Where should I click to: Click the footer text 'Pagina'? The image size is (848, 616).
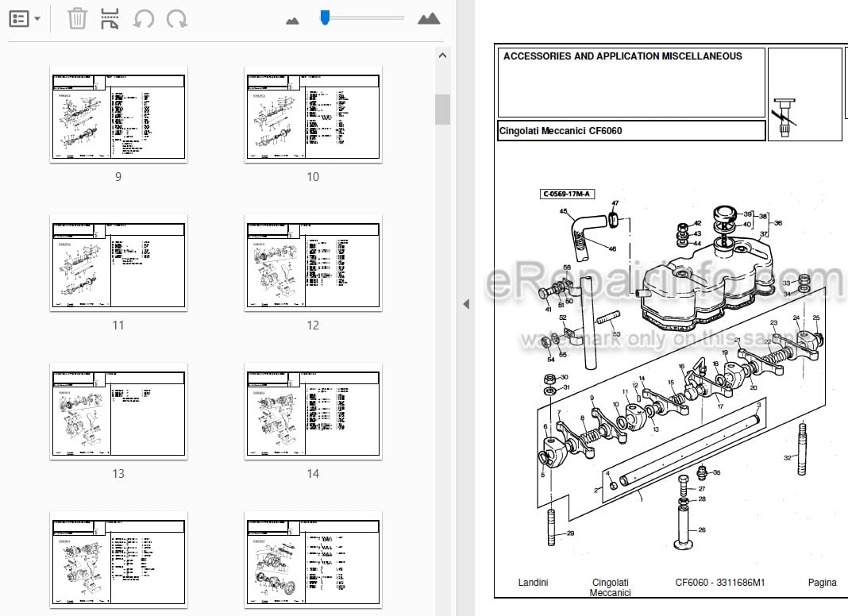[x=822, y=583]
